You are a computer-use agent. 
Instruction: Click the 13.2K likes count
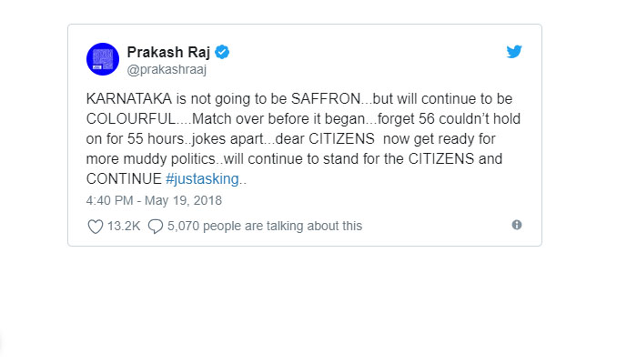[x=124, y=226]
